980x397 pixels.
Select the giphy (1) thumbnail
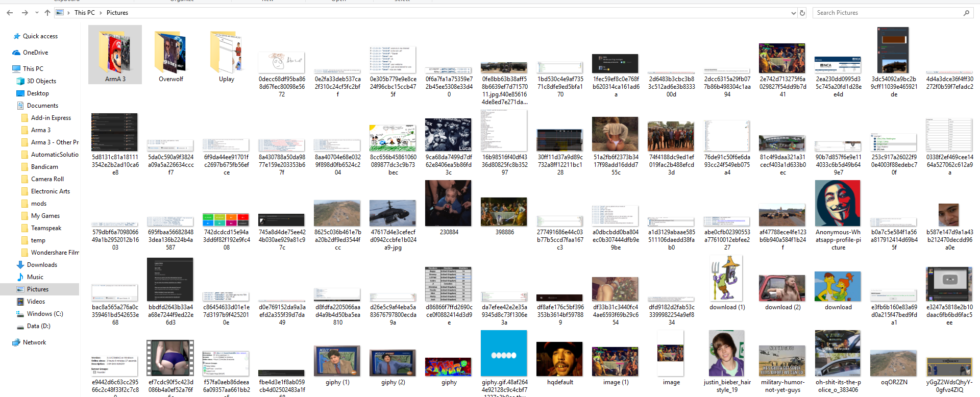(x=337, y=361)
